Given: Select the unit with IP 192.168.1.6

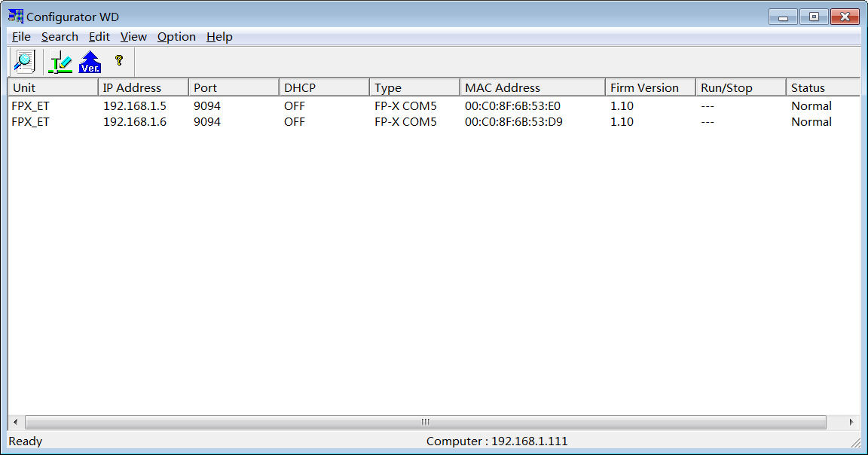Looking at the screenshot, I should [x=134, y=122].
